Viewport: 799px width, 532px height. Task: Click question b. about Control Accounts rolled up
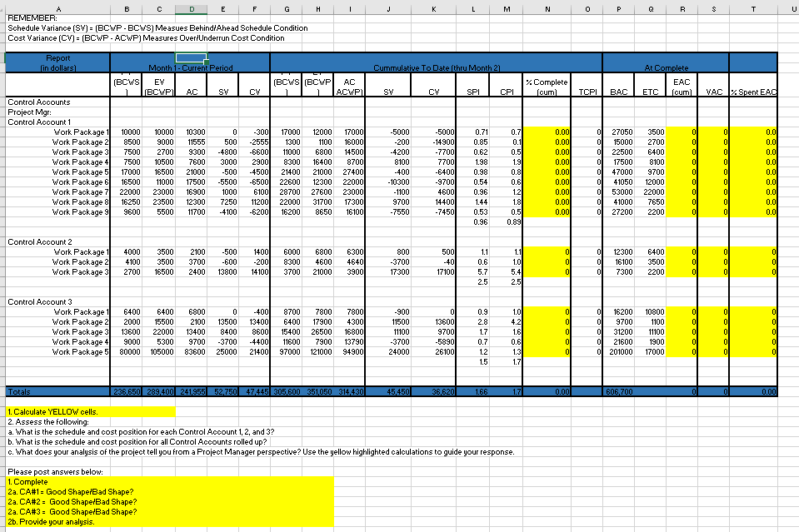137,442
